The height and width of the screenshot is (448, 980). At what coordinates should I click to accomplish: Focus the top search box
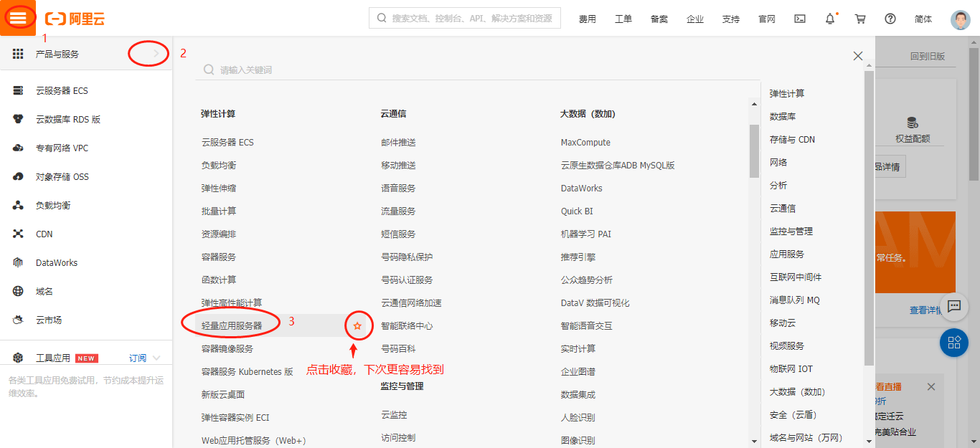tap(465, 19)
